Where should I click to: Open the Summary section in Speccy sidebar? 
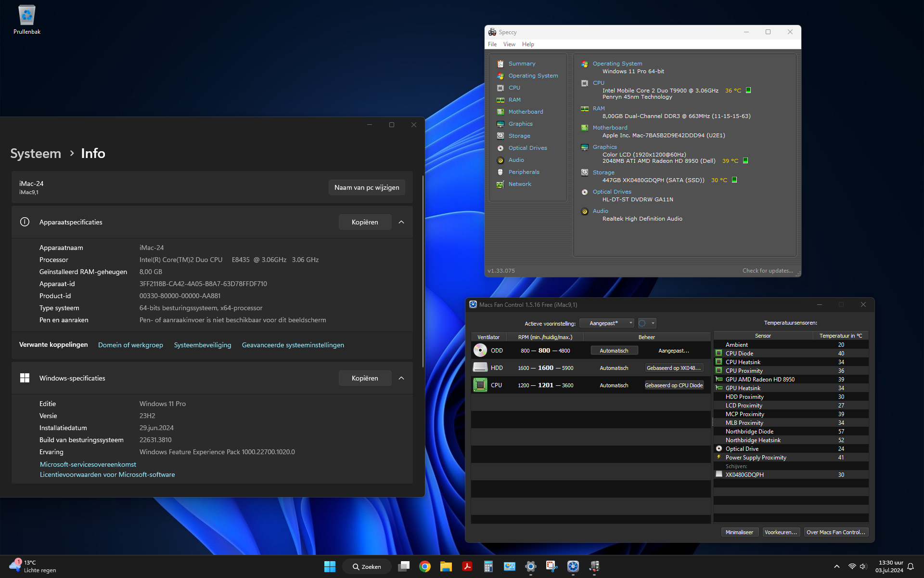click(522, 64)
